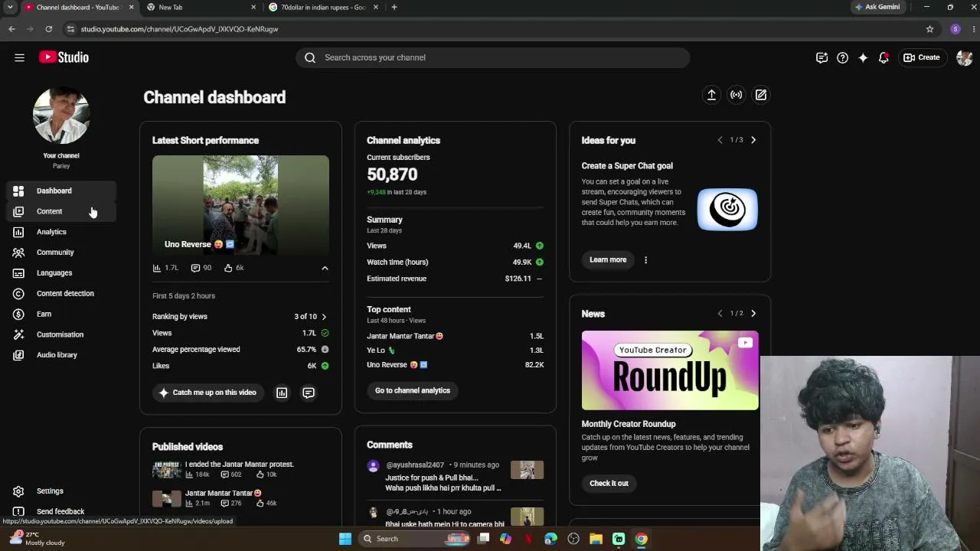Open the account avatar in Studio header
The width and height of the screenshot is (980, 551).
[x=964, y=57]
